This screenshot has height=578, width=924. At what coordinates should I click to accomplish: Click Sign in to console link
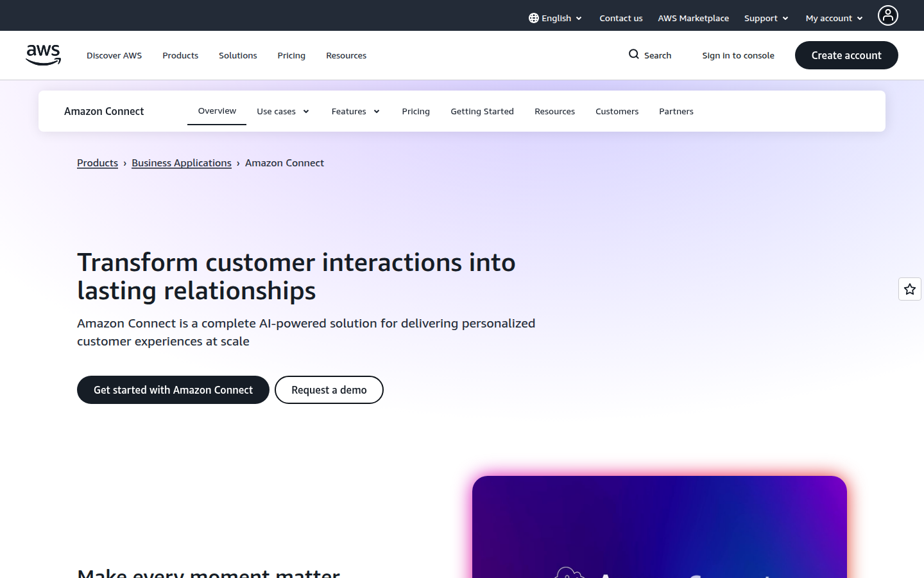coord(738,55)
